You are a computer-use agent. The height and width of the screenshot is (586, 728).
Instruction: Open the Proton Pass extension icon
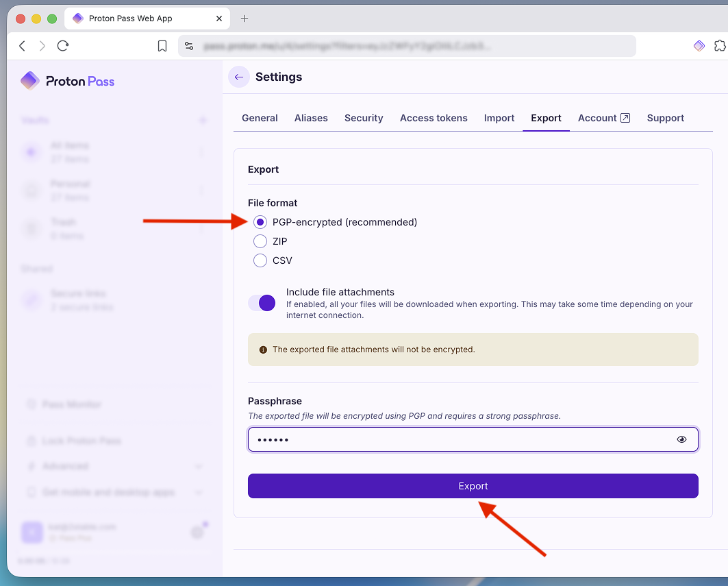click(x=699, y=45)
